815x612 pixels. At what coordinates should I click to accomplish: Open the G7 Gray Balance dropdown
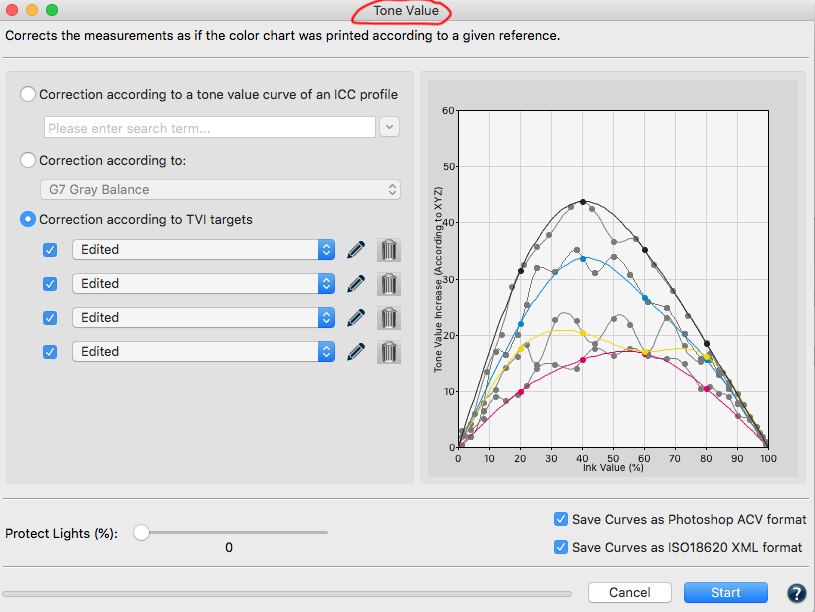point(220,189)
